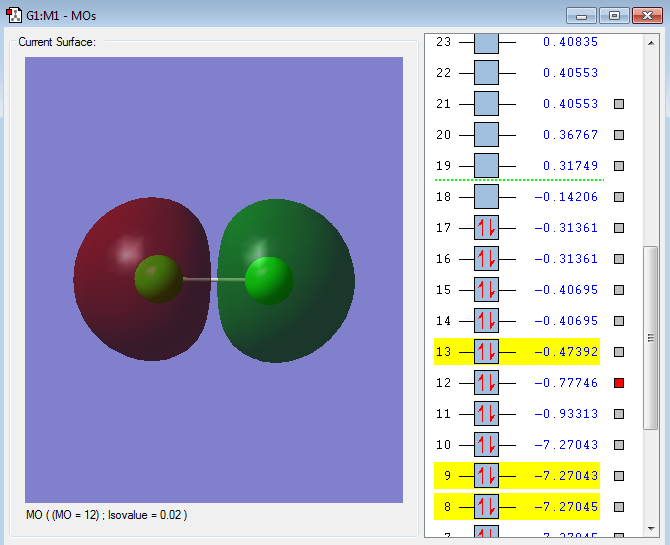
Task: Select the empty orbital box for MO 18
Action: point(486,197)
